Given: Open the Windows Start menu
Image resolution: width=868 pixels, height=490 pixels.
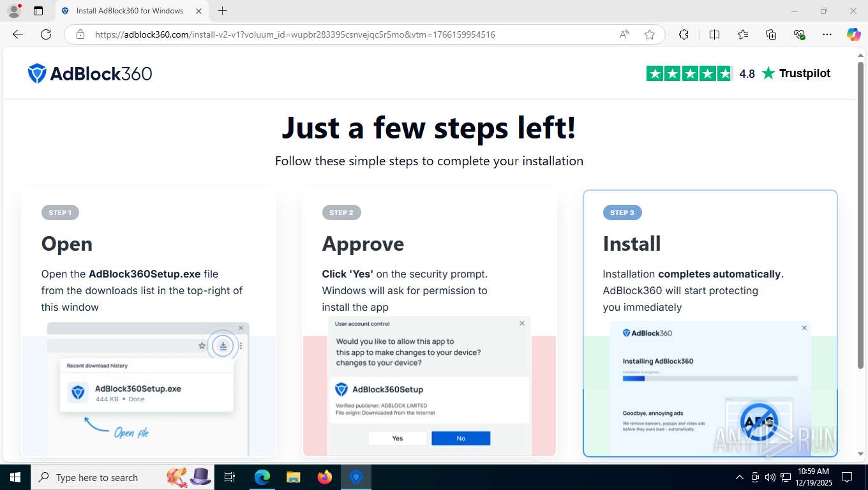Looking at the screenshot, I should (15, 477).
